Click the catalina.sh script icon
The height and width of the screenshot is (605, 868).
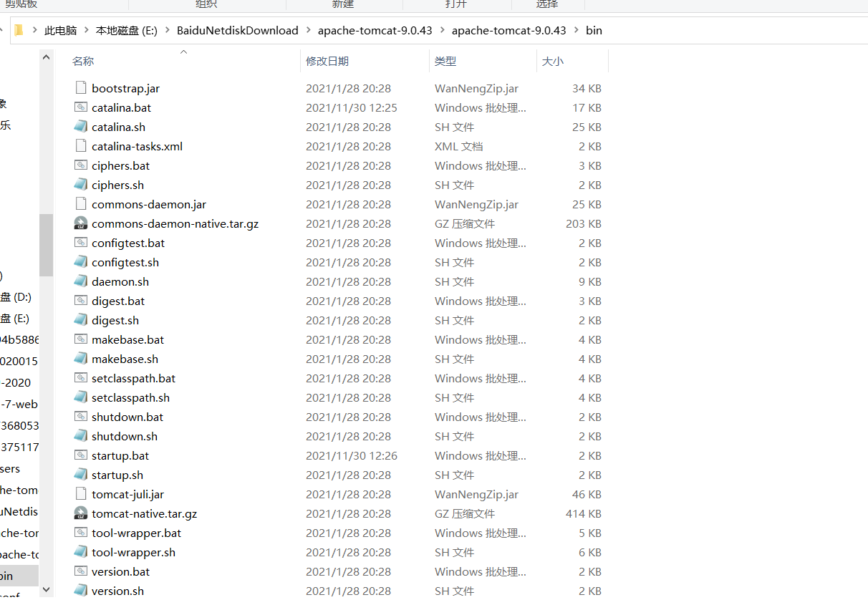(81, 127)
